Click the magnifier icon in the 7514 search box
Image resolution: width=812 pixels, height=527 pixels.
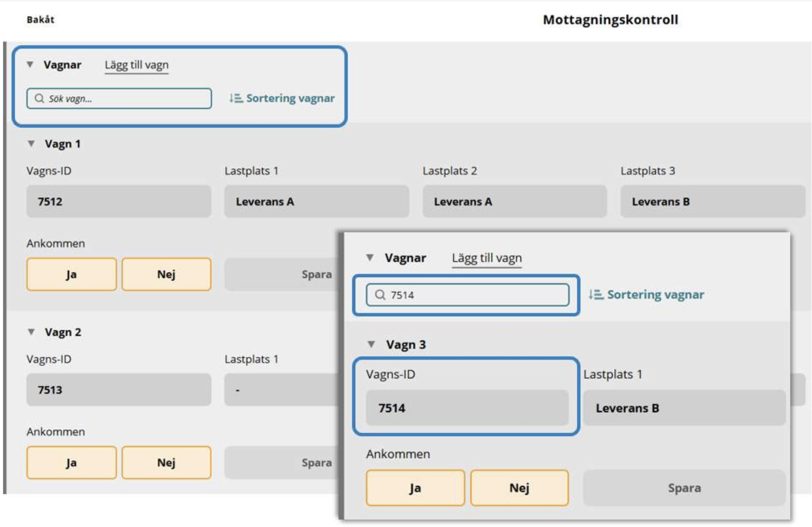tap(380, 295)
